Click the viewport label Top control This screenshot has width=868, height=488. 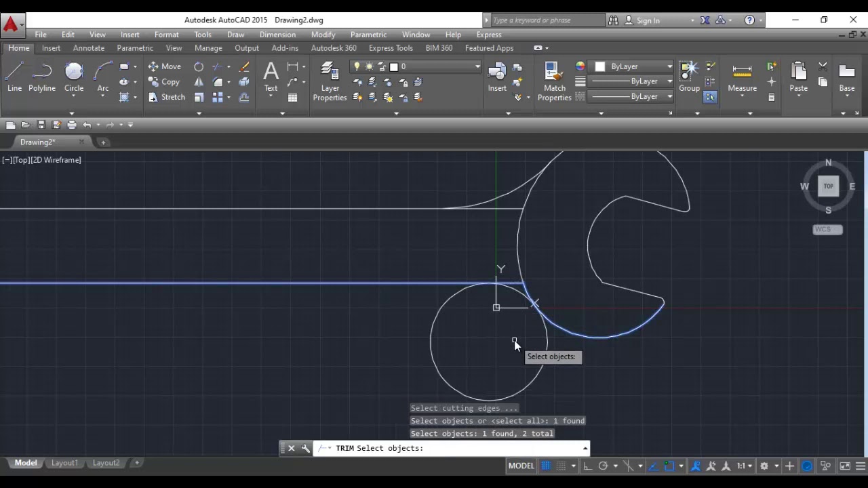click(22, 160)
